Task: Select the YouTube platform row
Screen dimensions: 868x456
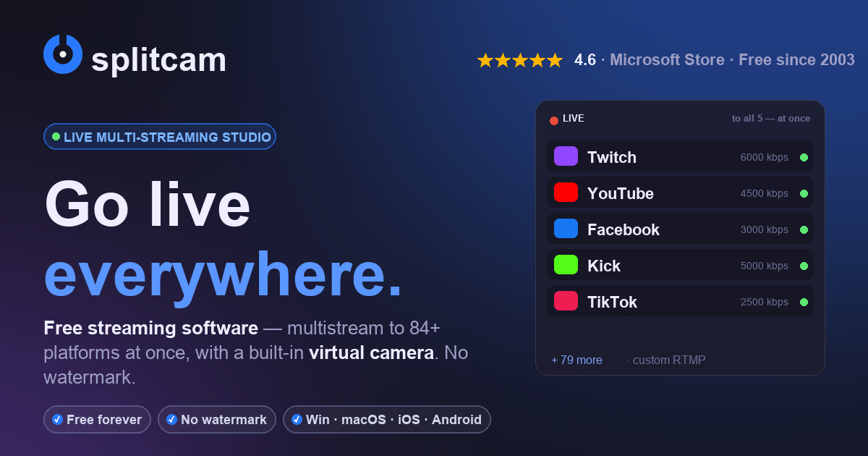Action: click(680, 193)
